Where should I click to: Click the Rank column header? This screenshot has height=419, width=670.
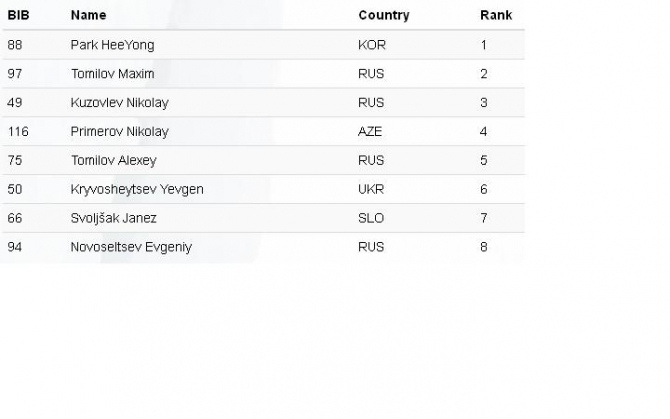[x=495, y=16]
